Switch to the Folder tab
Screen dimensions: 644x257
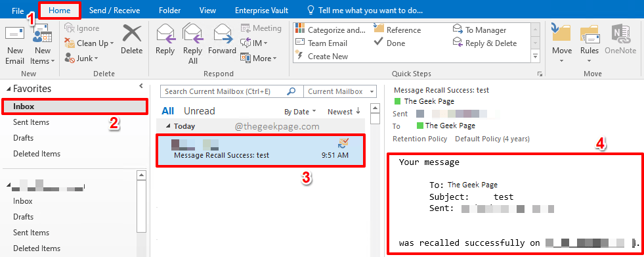click(x=169, y=11)
